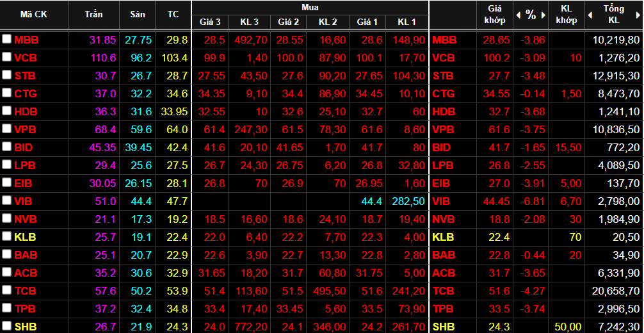Click VPB matched price 61.6 in Giá khớp
The height and width of the screenshot is (333, 644).
pos(497,129)
